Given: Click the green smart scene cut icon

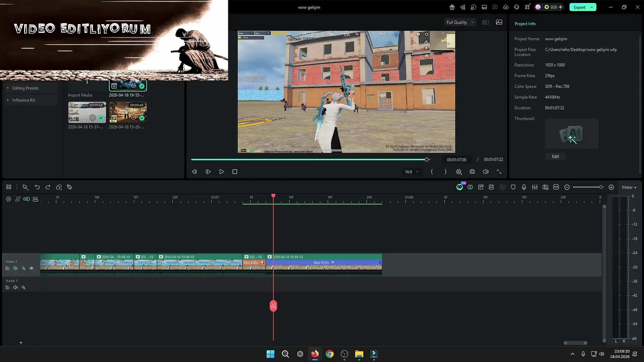Looking at the screenshot, I should point(470,187).
